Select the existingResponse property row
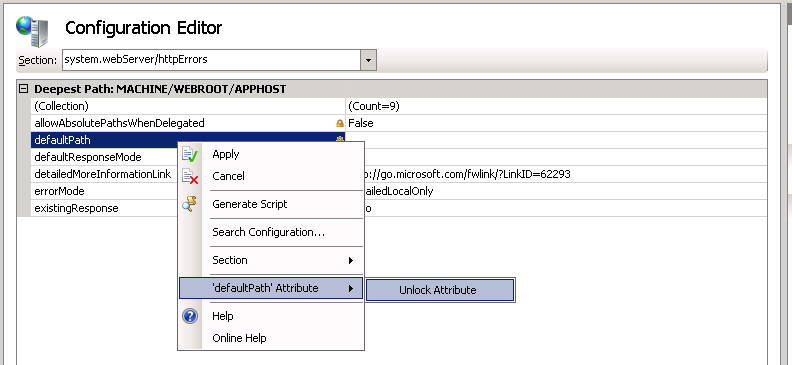The height and width of the screenshot is (365, 792). [x=105, y=208]
